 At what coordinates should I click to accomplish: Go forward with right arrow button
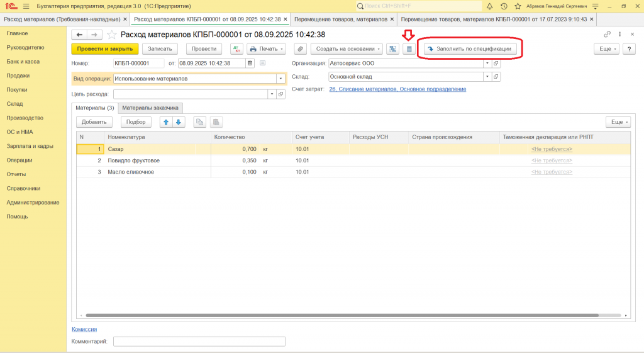tap(94, 35)
